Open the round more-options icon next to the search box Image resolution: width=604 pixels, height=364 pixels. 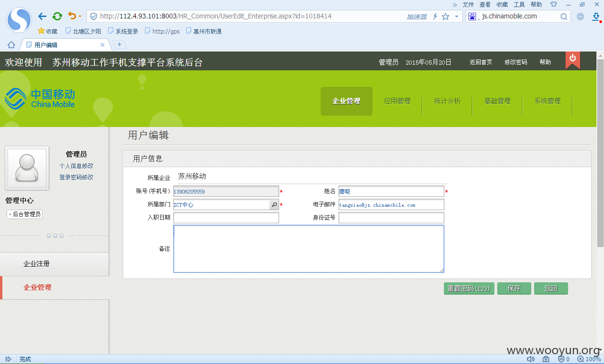coord(580,17)
